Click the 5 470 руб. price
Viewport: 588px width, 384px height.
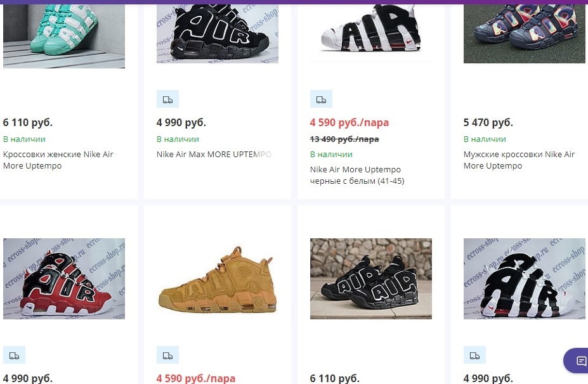point(488,122)
